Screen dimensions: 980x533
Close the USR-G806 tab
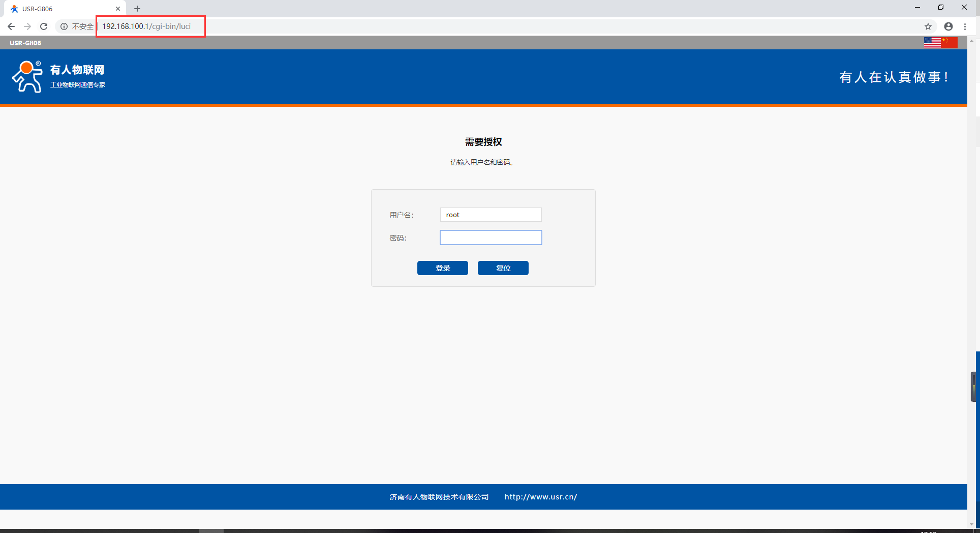point(118,9)
